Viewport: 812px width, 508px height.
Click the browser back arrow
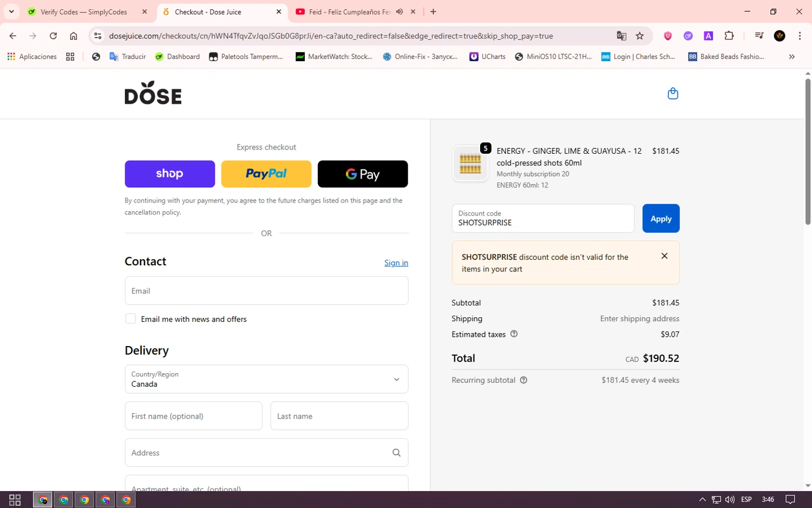point(13,36)
